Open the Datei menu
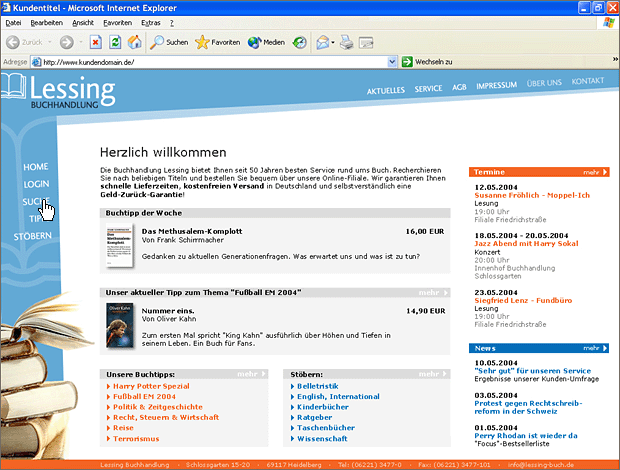The width and height of the screenshot is (620, 470). coord(13,23)
